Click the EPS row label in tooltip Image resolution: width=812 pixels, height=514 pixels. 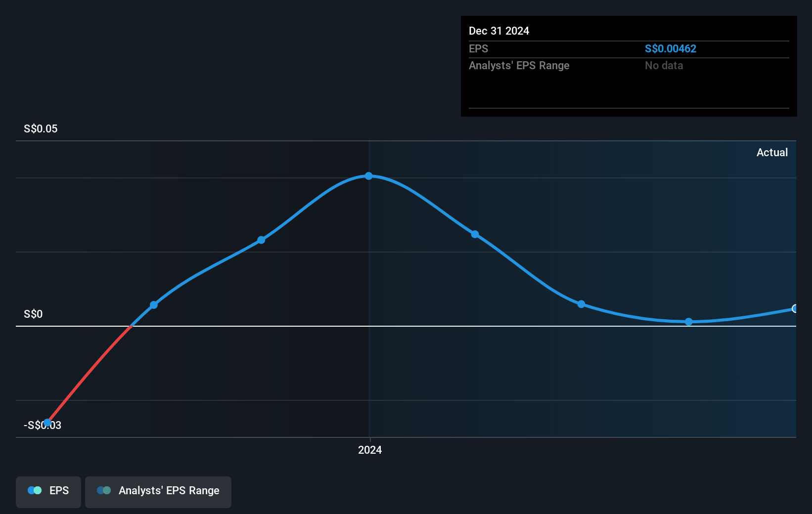pos(478,48)
